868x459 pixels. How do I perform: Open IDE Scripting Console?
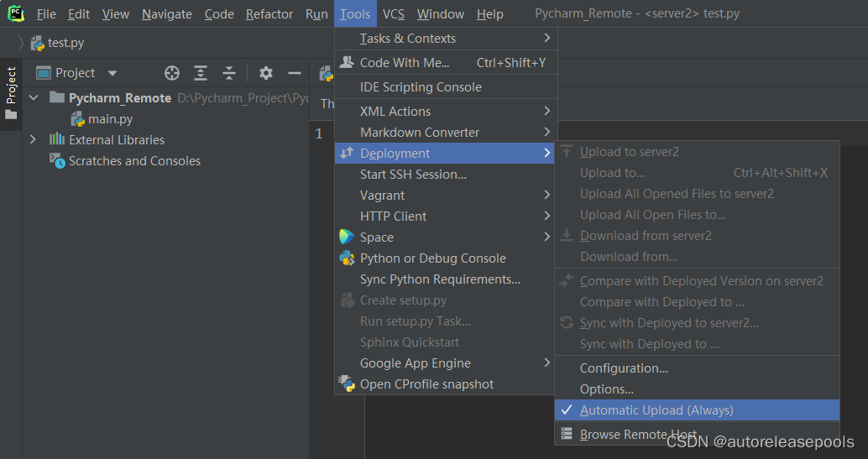coord(446,87)
